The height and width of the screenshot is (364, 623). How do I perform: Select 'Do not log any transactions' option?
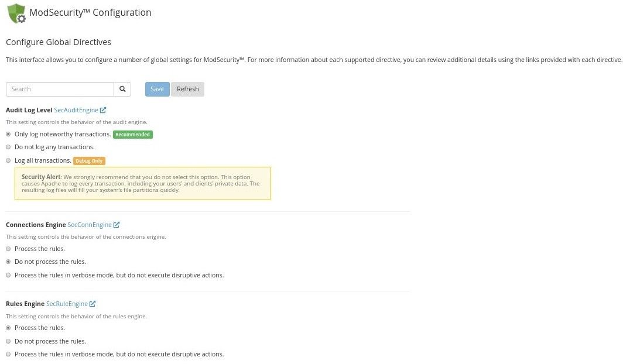tap(8, 147)
